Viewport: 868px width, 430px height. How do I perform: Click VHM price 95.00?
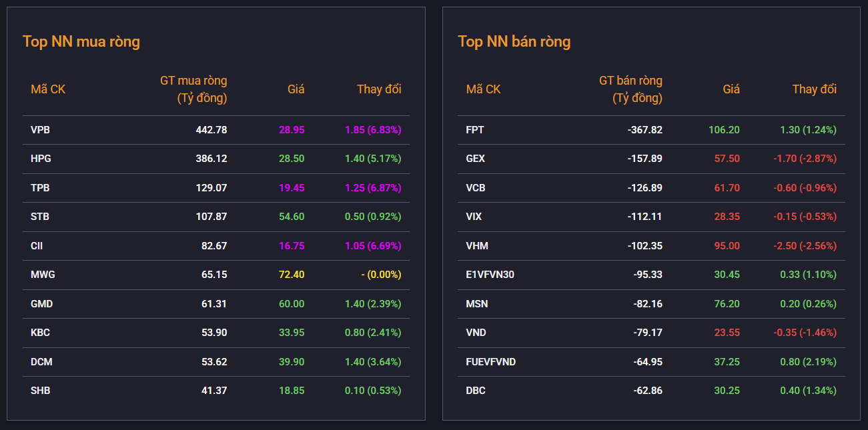[727, 246]
